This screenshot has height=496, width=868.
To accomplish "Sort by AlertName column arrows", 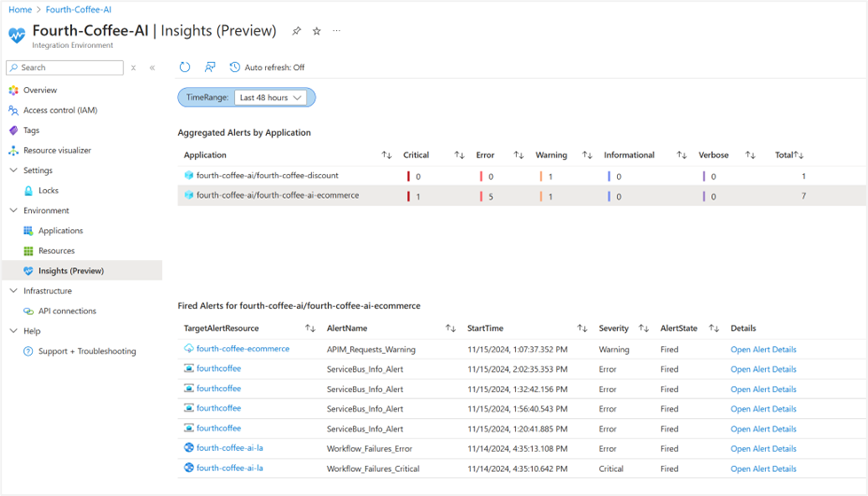I will [x=450, y=328].
